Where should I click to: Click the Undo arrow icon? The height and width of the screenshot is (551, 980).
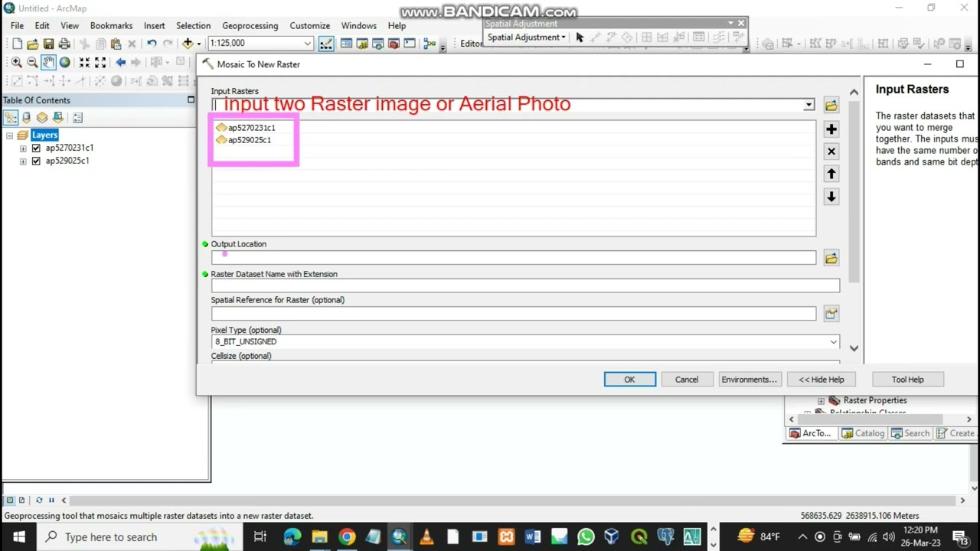pyautogui.click(x=152, y=44)
